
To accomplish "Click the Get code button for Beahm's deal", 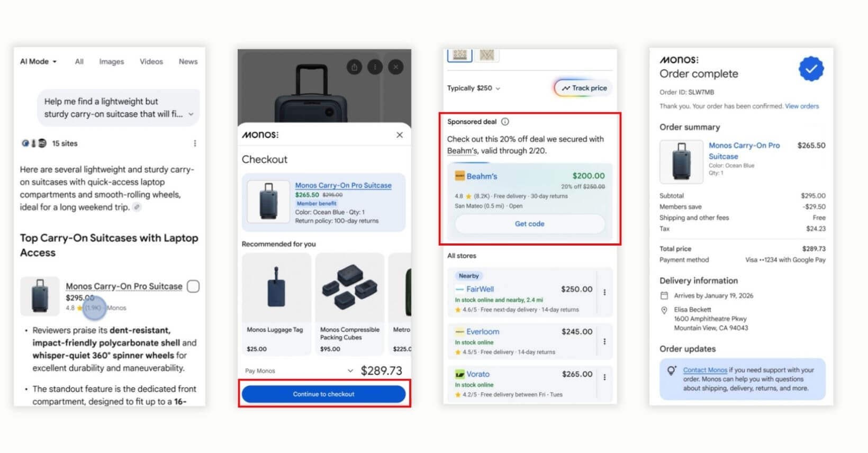I will pyautogui.click(x=529, y=223).
